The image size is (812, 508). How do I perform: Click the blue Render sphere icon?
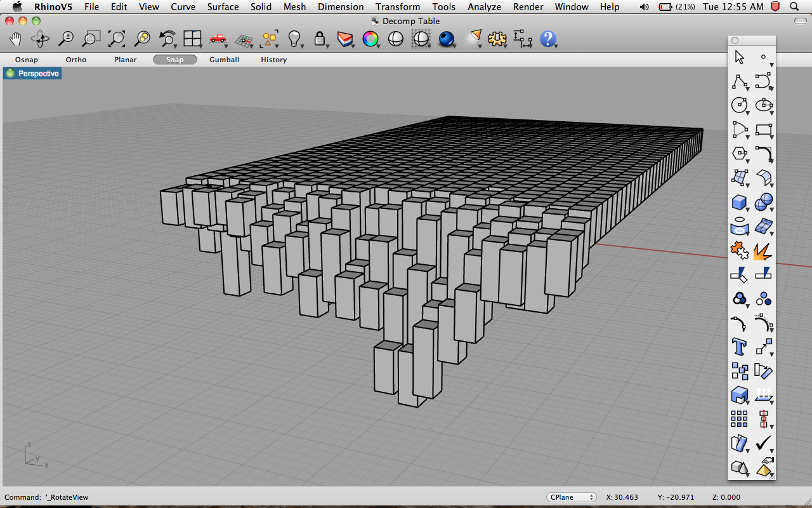447,39
